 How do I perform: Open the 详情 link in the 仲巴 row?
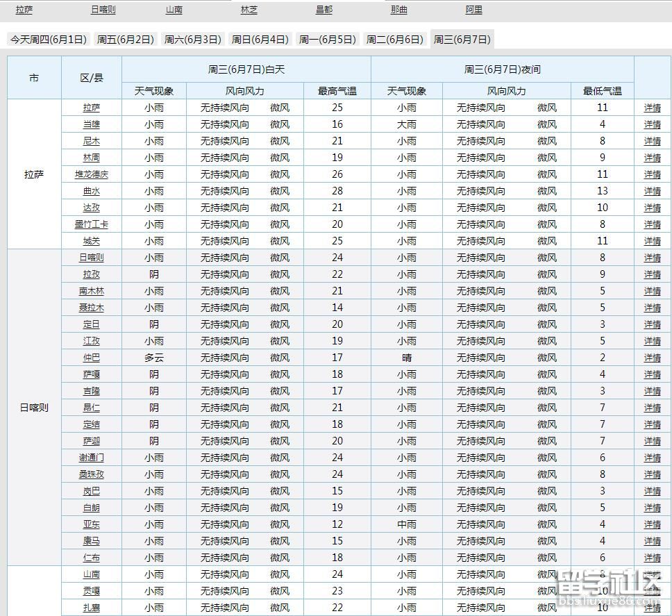[x=653, y=358]
